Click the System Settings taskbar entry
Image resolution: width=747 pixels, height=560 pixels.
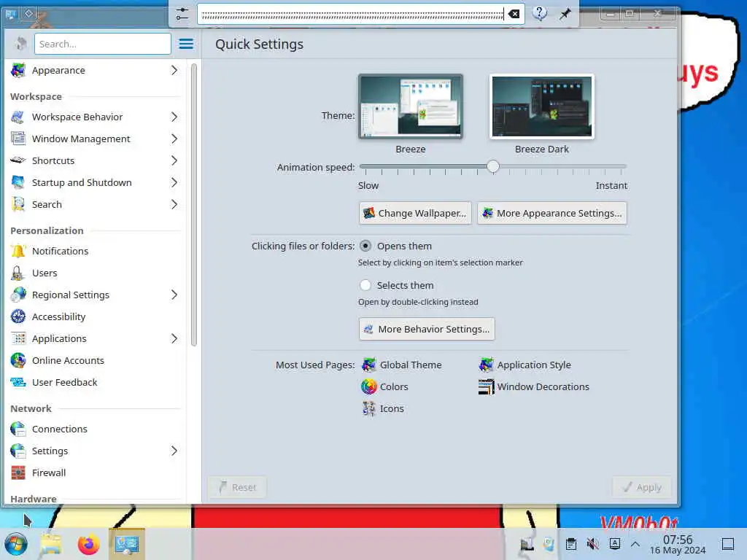click(127, 544)
